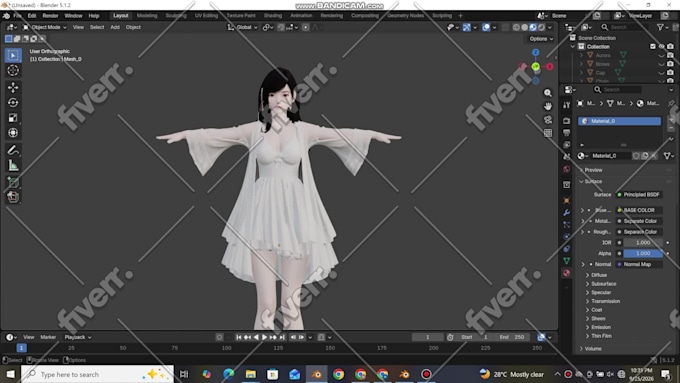This screenshot has width=680, height=383.
Task: Open the Modifiers wrench properties tab
Action: tap(566, 213)
